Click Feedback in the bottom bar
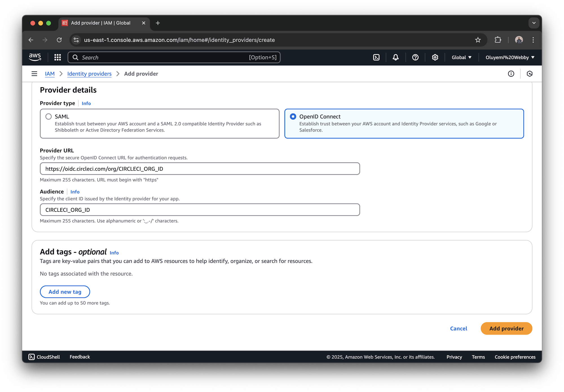This screenshot has width=564, height=392. tap(80, 357)
